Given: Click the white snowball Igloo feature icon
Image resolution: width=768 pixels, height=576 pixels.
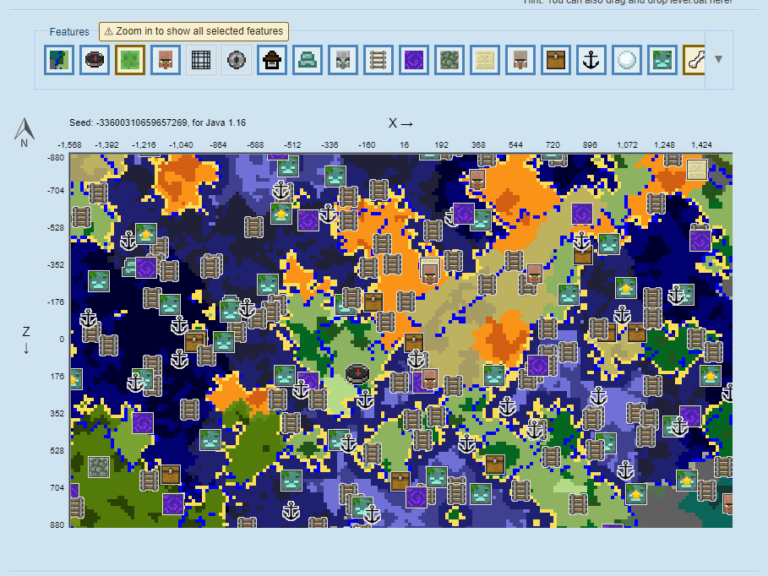Looking at the screenshot, I should [627, 60].
